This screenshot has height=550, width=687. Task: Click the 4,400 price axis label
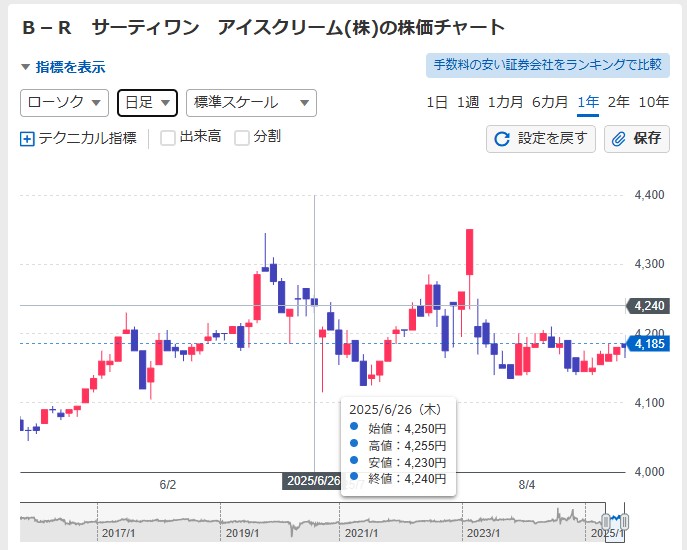(650, 195)
